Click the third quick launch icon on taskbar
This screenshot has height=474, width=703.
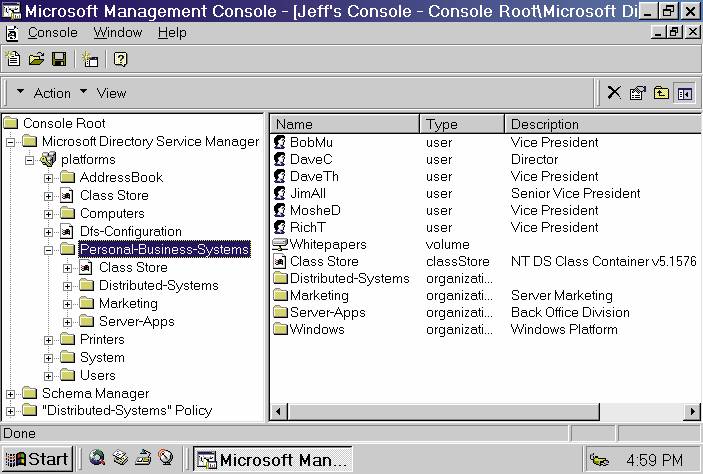coord(143,459)
